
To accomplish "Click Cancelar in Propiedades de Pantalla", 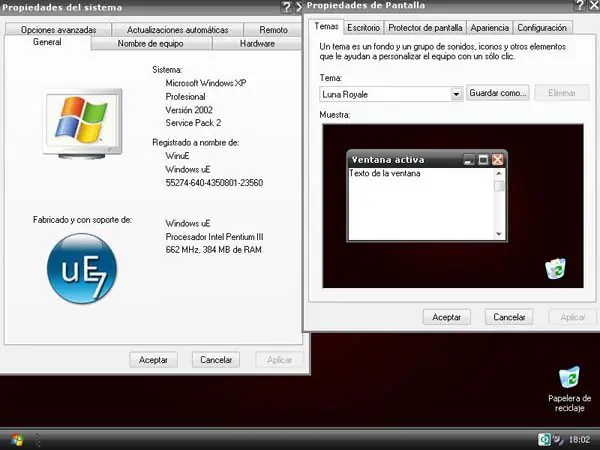I will click(x=509, y=317).
